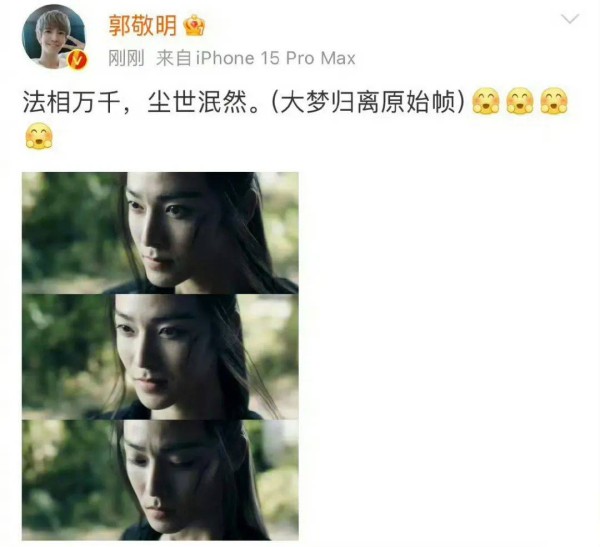Click the (大梦归离原始帧) parenthetical text
Image resolution: width=600 pixels, height=547 pixels.
click(368, 103)
